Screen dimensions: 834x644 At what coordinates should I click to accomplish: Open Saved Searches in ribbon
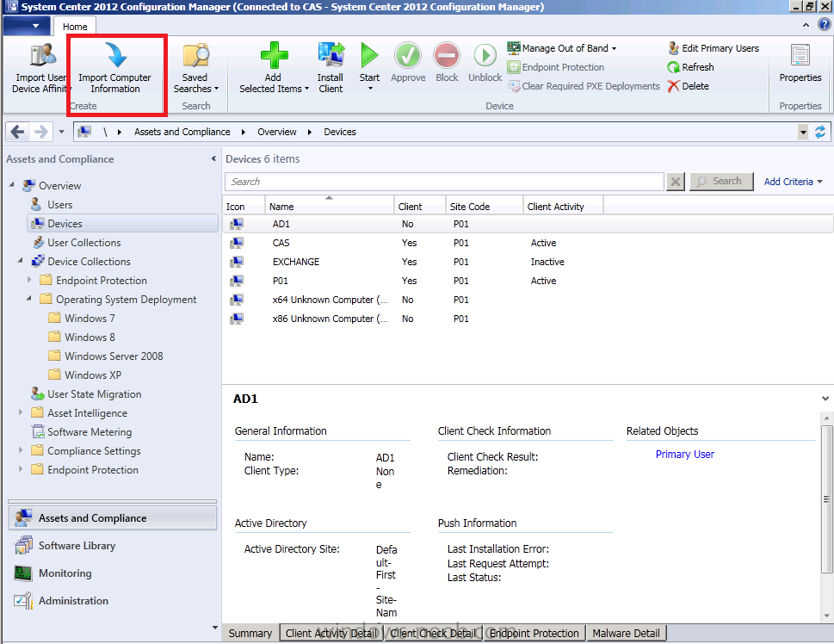coord(195,67)
